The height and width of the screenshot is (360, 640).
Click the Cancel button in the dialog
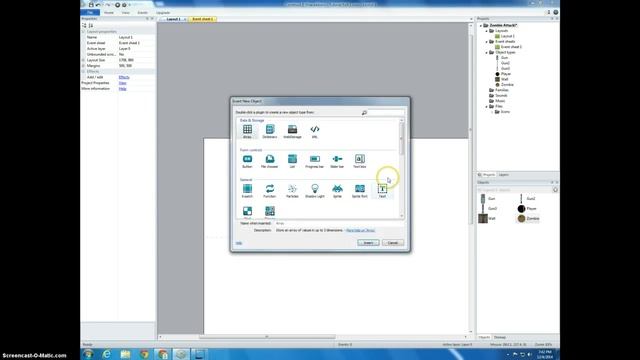point(393,243)
